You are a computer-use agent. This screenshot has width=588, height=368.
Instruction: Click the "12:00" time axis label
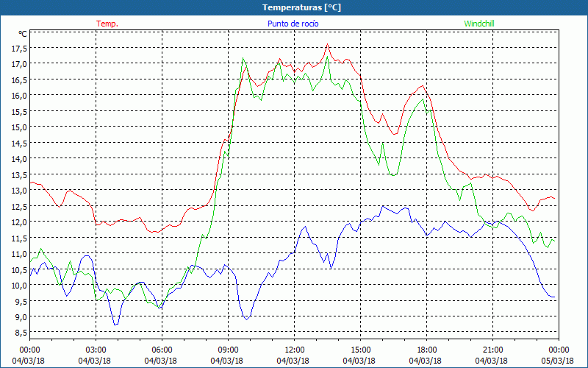(x=295, y=350)
